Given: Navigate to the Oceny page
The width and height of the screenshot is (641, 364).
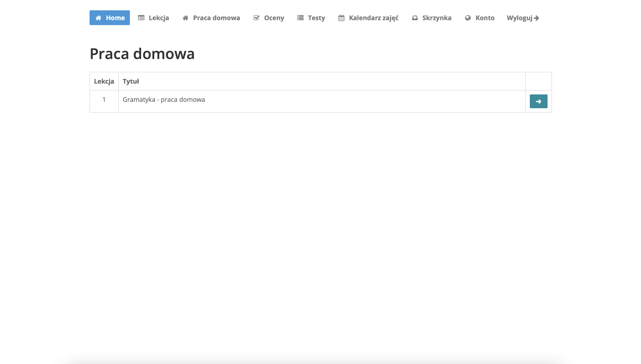Looking at the screenshot, I should coord(274,18).
